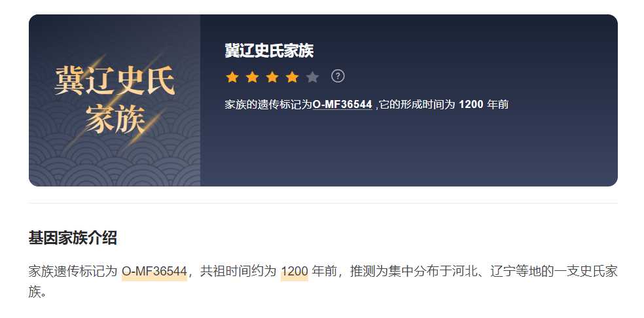Open the golden 冀辽史氏家族 cover image

click(x=115, y=100)
